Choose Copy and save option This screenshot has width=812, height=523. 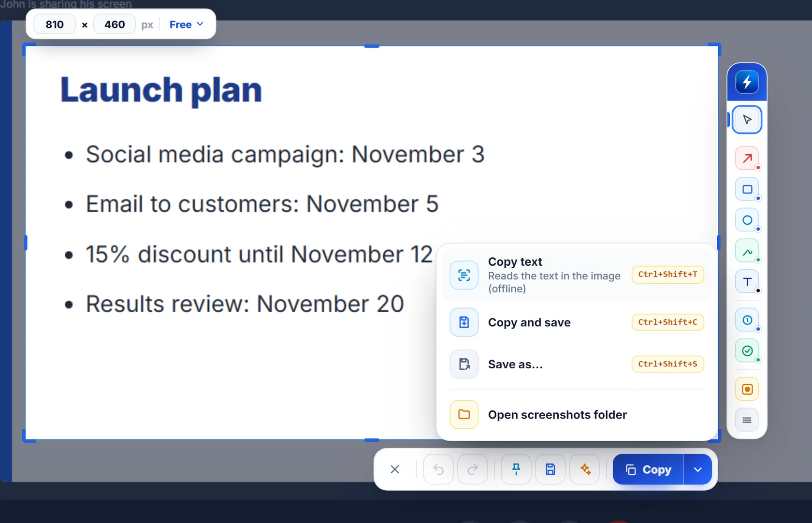[577, 322]
